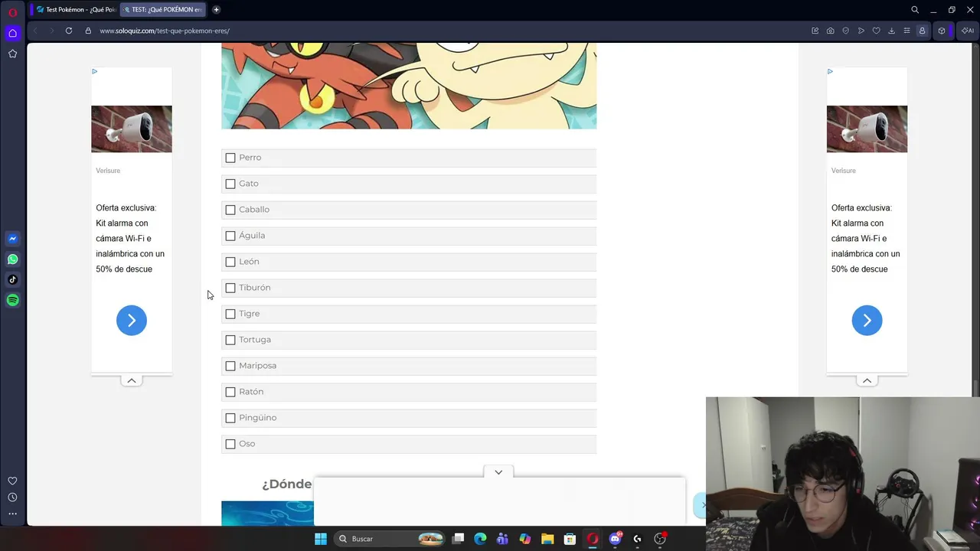
Task: Click the right Verisure ad arrow button
Action: [867, 320]
